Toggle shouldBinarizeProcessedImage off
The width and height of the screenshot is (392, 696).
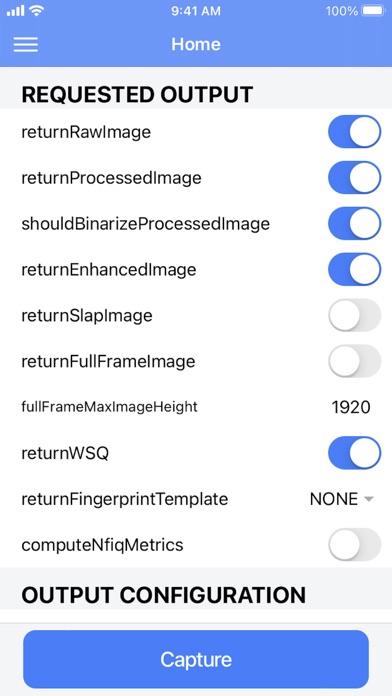[354, 223]
